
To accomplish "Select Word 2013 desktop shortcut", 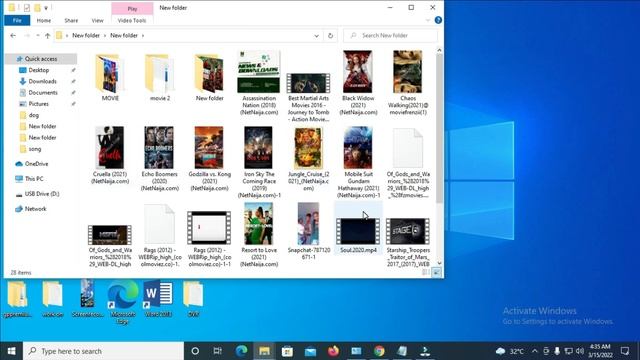I will tap(158, 299).
